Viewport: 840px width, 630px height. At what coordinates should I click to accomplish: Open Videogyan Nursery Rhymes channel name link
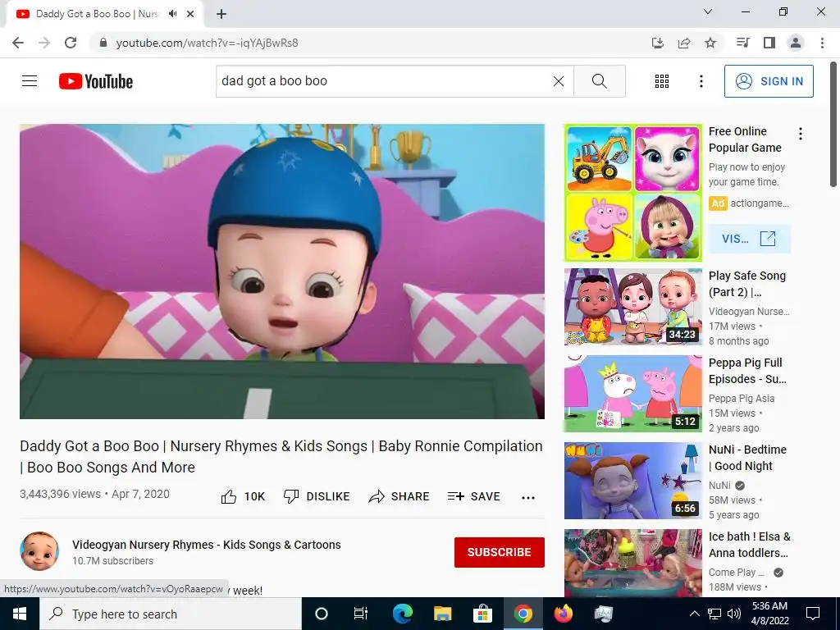pos(206,545)
